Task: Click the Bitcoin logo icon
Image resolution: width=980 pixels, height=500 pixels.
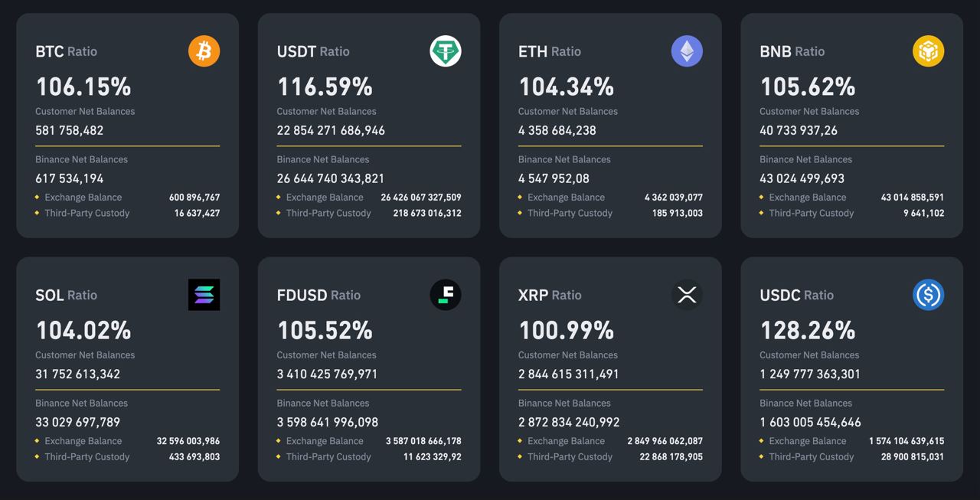Action: [x=204, y=51]
